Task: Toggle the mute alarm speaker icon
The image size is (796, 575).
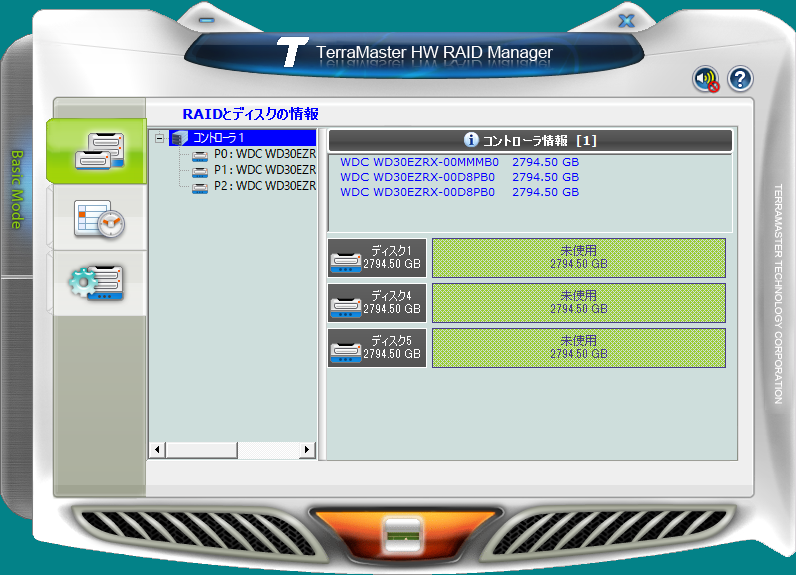Action: click(706, 79)
